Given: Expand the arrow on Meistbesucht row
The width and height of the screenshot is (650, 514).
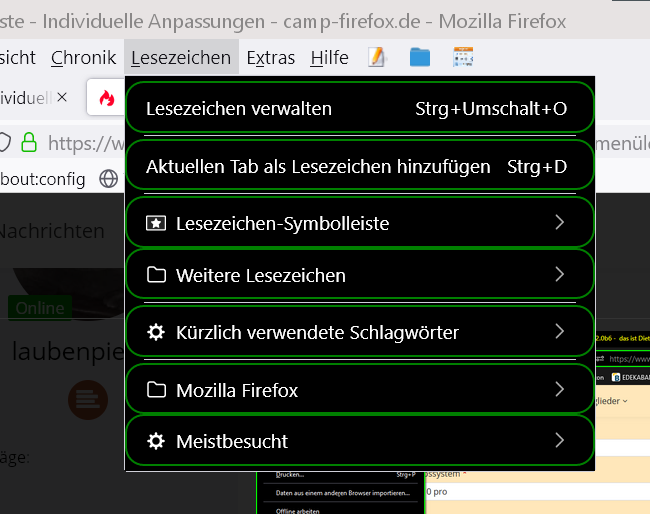Looking at the screenshot, I should pyautogui.click(x=560, y=441).
